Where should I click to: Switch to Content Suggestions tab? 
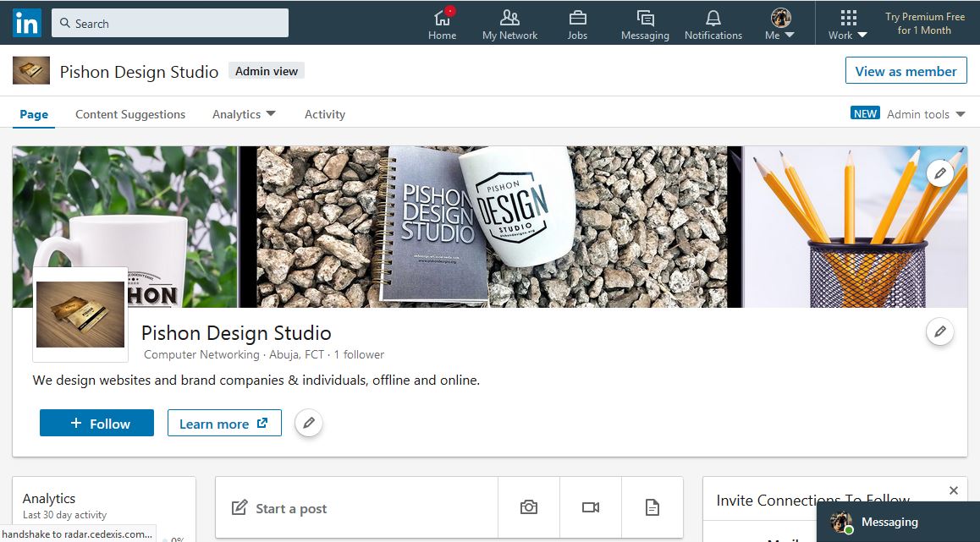click(130, 114)
